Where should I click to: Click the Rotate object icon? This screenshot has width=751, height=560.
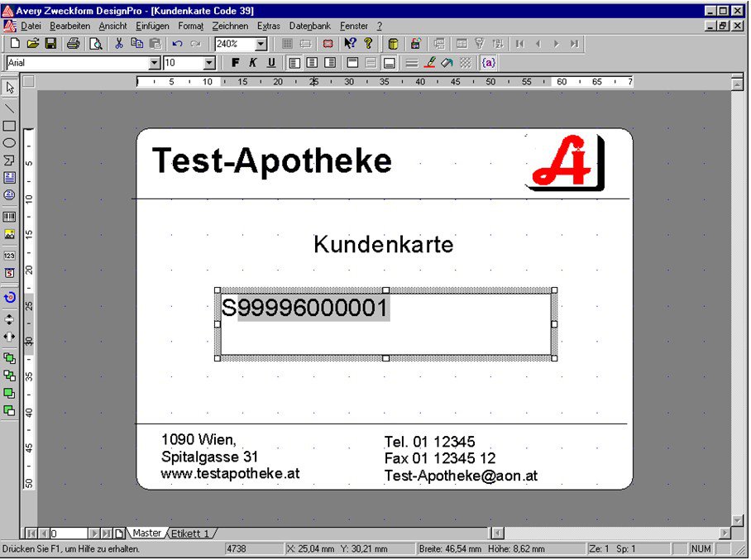(10, 297)
